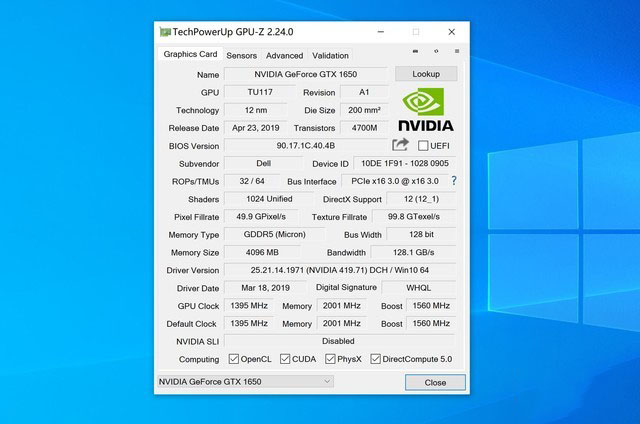Click the Release Date value Apr 23, 2019
Viewport: 640px width, 424px height.
point(256,128)
